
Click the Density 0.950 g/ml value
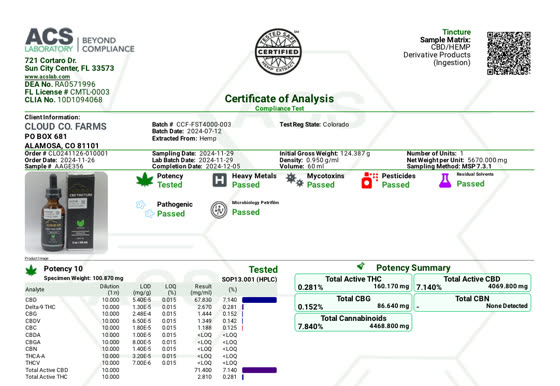tap(322, 160)
